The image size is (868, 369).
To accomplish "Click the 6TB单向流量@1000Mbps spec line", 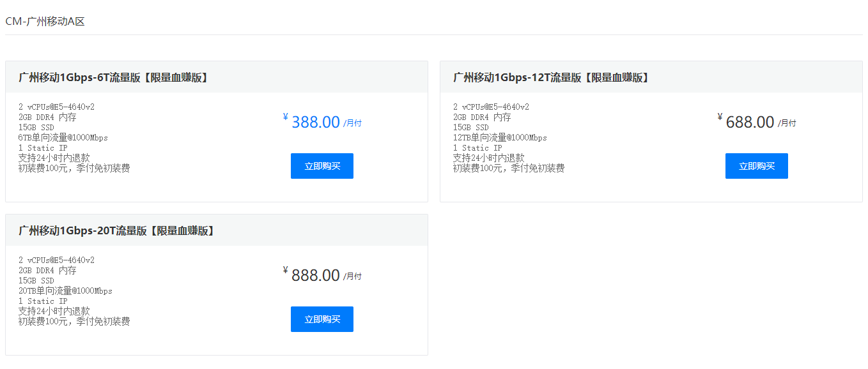I will [63, 138].
